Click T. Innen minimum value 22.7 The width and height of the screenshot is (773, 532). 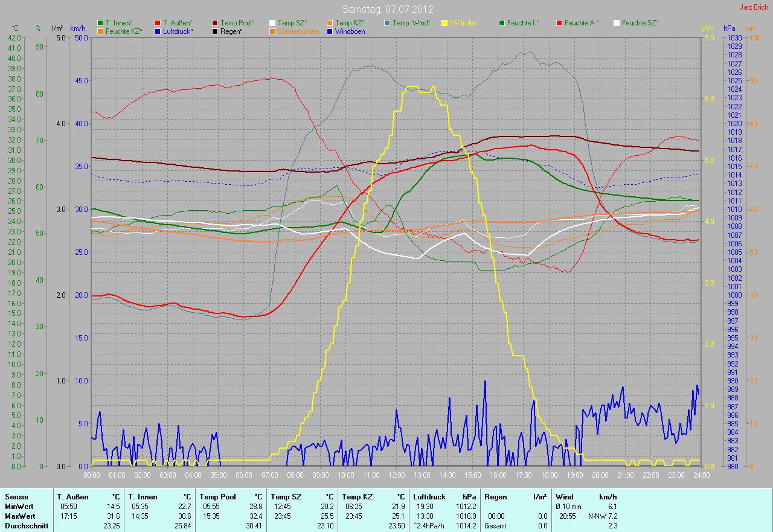[185, 507]
